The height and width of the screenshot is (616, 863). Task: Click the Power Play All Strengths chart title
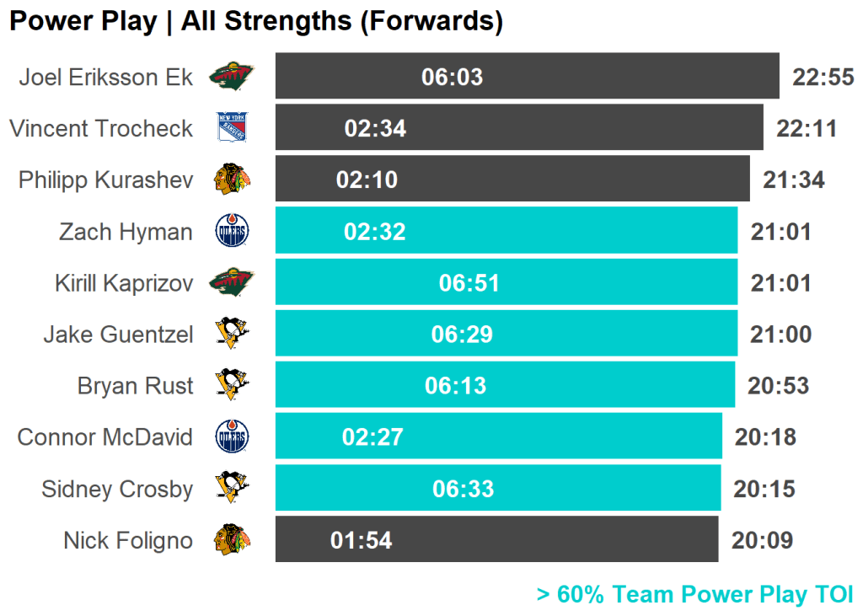(x=255, y=22)
